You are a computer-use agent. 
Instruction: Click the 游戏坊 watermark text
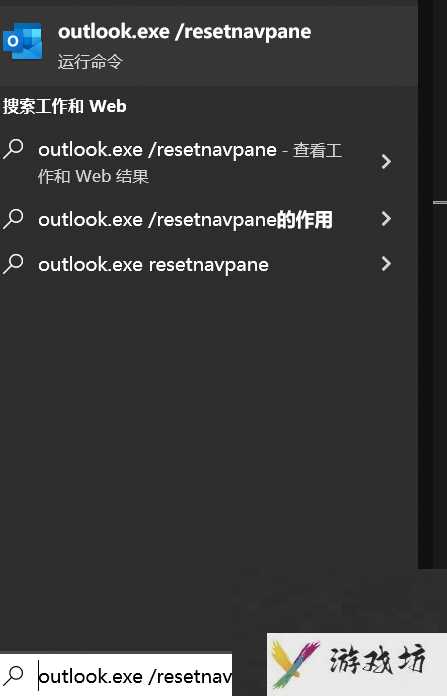[378, 660]
